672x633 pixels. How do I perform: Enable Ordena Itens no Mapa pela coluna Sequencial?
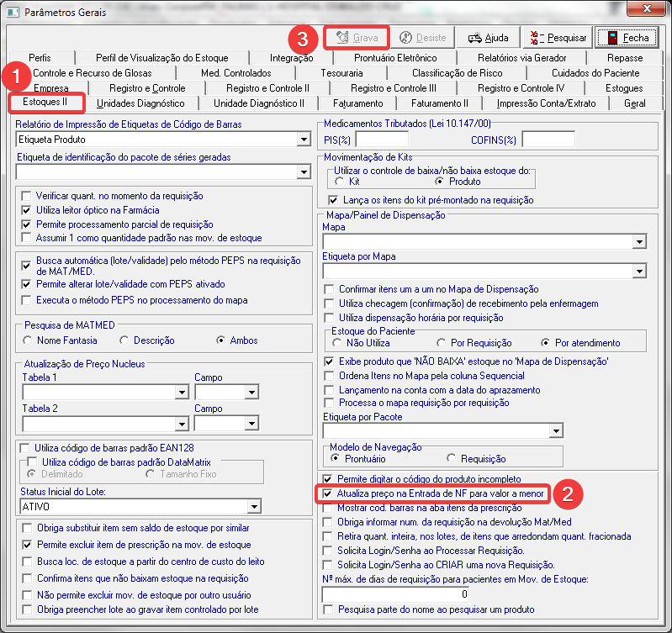(329, 376)
